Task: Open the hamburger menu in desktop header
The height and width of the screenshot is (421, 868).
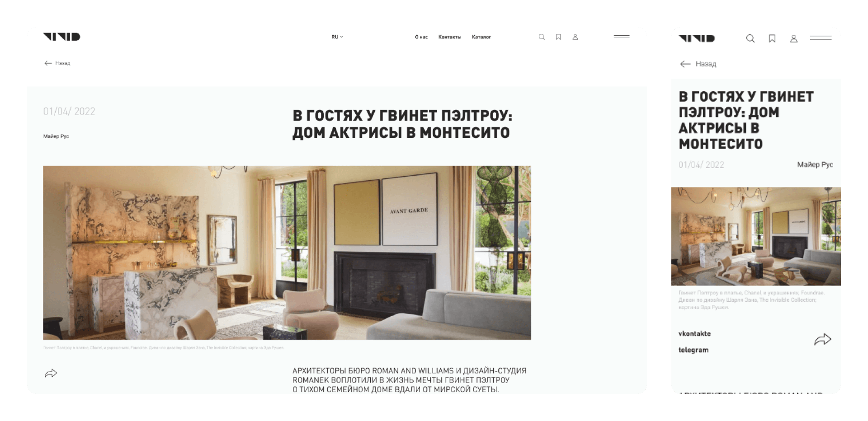Action: (622, 37)
